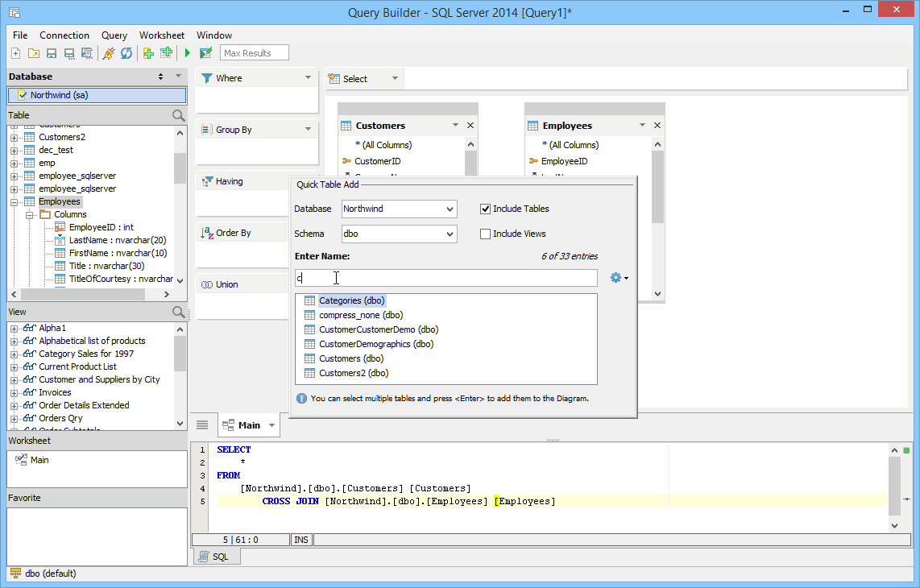Select CustomerDemographics (dbo) in the list
This screenshot has width=920, height=588.
[375, 344]
